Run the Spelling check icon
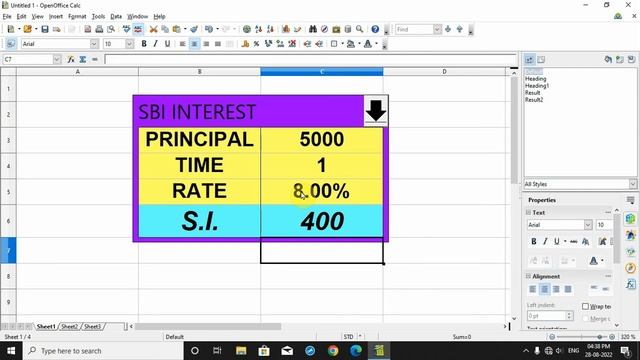The image size is (640, 360). click(x=127, y=29)
